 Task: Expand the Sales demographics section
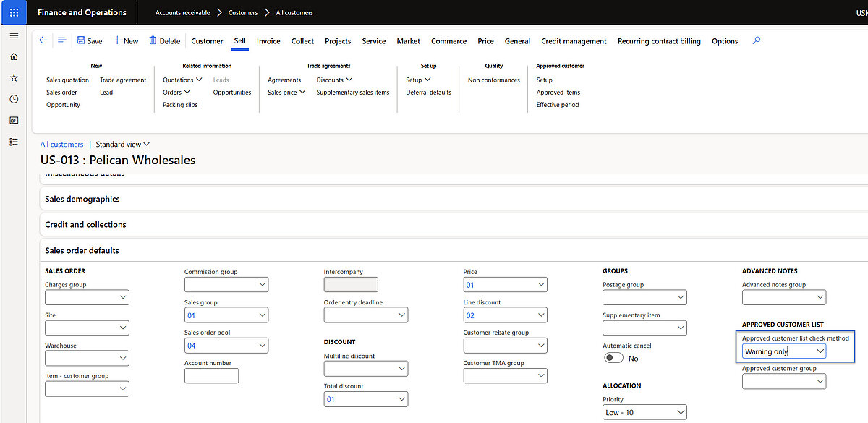[x=82, y=199]
